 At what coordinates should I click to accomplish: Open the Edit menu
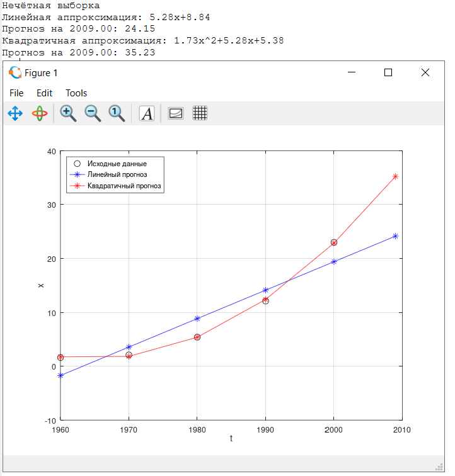tap(44, 93)
